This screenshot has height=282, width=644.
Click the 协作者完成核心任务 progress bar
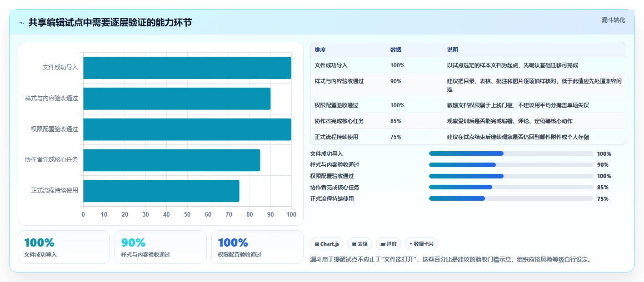tap(511, 187)
